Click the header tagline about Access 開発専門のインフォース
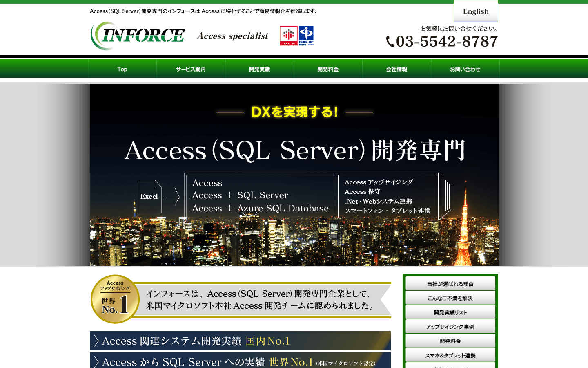The width and height of the screenshot is (588, 368). click(204, 11)
